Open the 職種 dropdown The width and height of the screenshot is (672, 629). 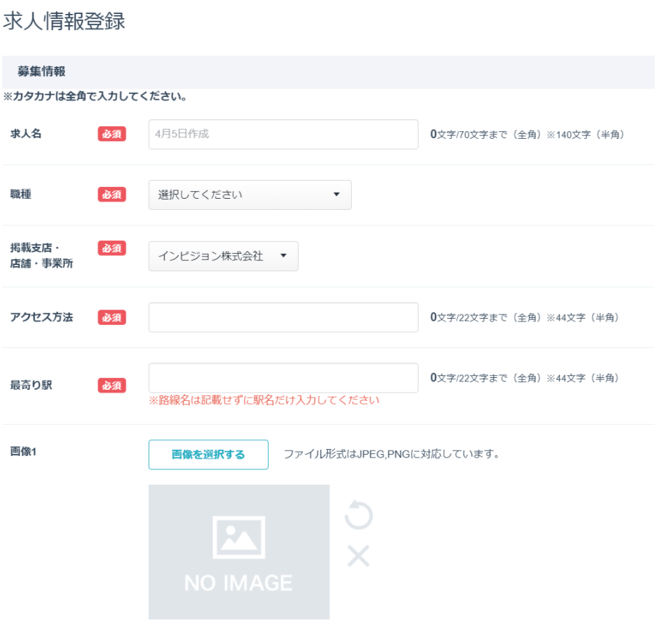250,195
